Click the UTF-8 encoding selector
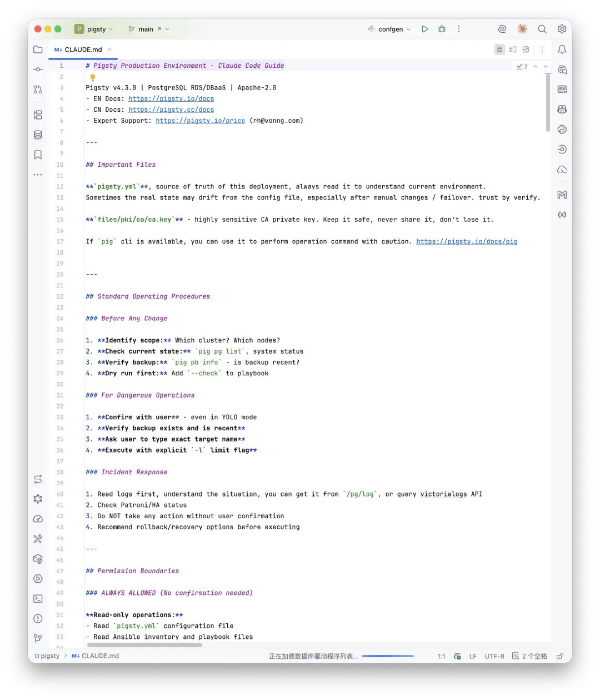This screenshot has height=700, width=600. pyautogui.click(x=494, y=656)
